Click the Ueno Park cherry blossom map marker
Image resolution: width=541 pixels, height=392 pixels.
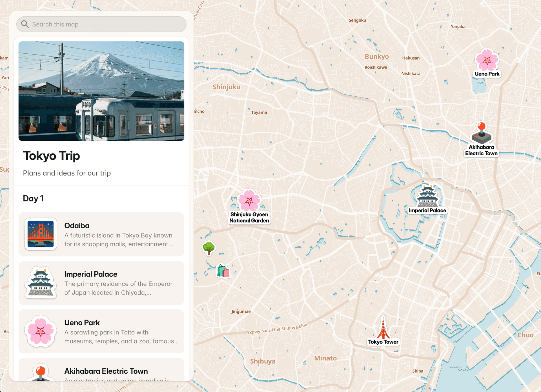487,60
